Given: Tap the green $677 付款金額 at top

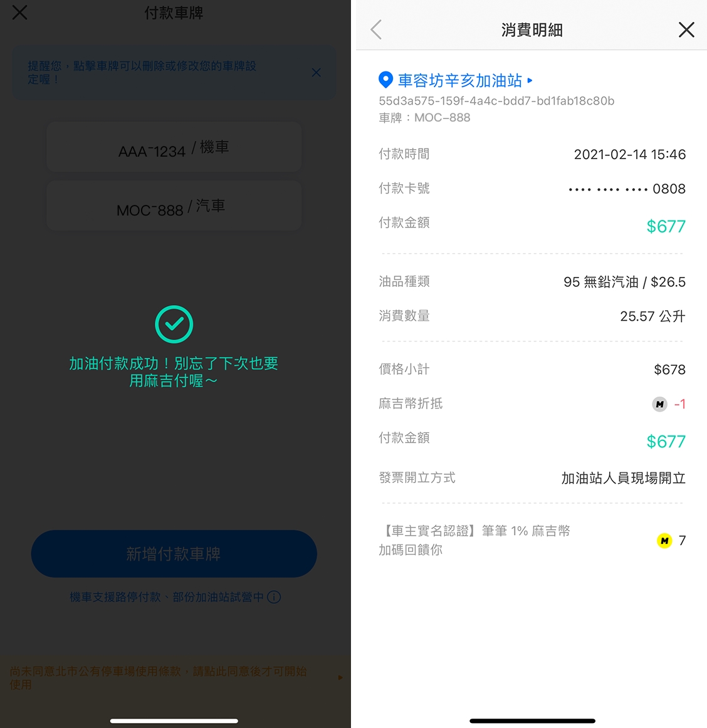Looking at the screenshot, I should (666, 226).
